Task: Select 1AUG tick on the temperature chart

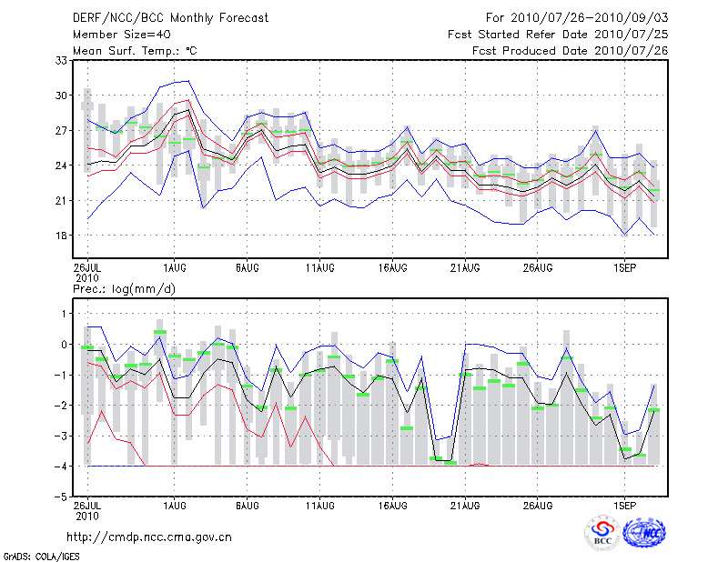Action: coord(175,269)
